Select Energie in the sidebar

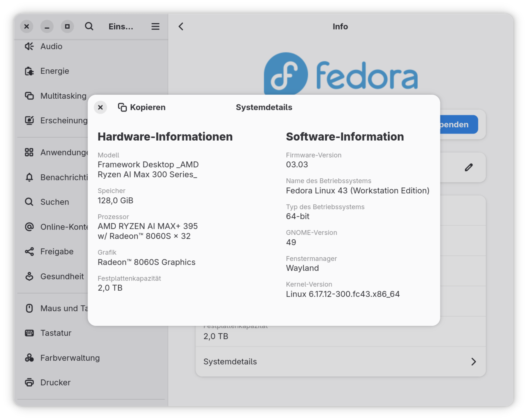[x=55, y=71]
